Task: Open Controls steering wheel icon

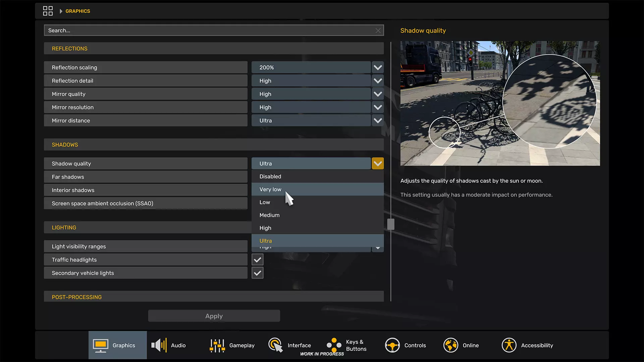Action: pos(392,345)
